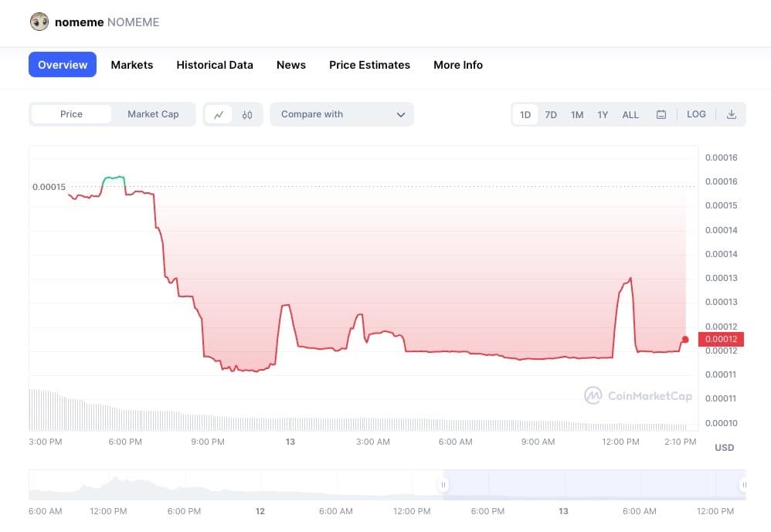This screenshot has width=771, height=532.
Task: Click the 13 date label on chart axis
Action: point(290,442)
